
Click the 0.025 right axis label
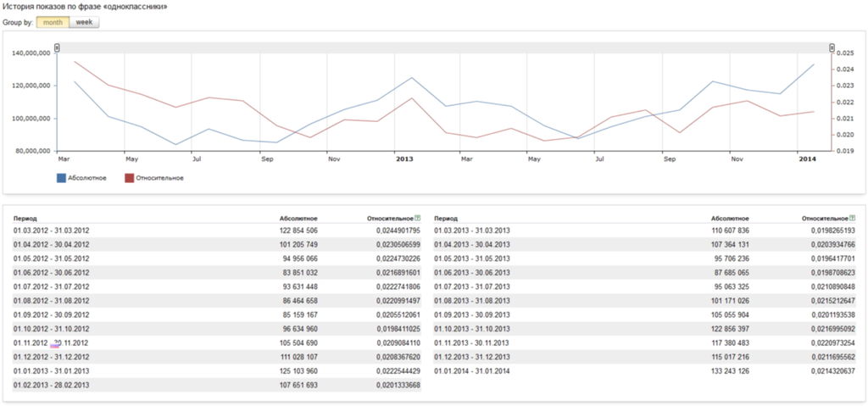click(x=846, y=53)
